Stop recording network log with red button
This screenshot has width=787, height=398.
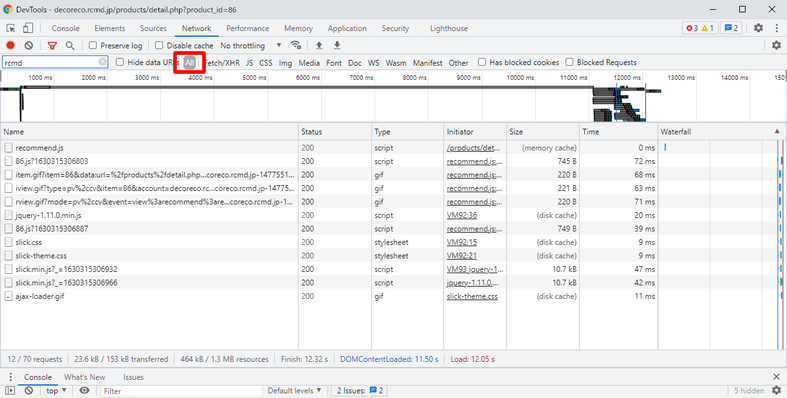click(11, 45)
